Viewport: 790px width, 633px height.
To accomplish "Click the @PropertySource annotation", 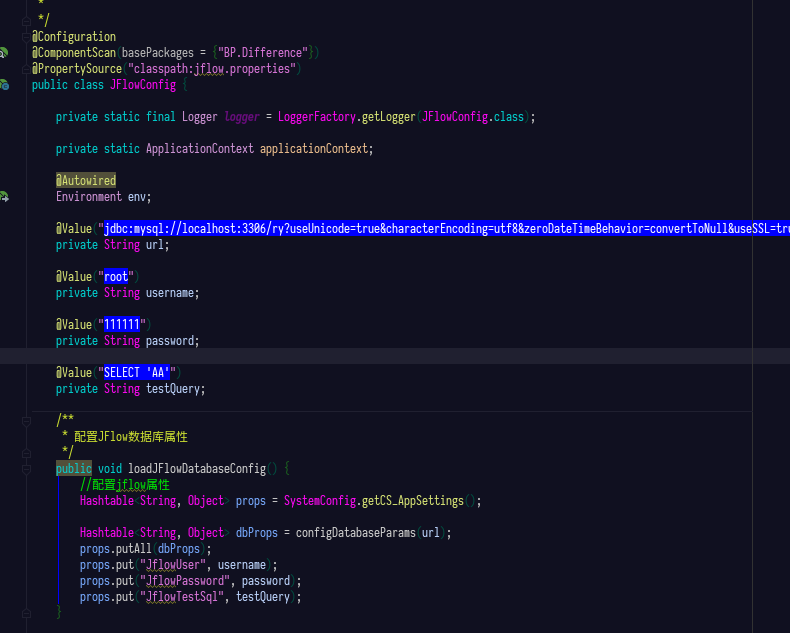I will (x=77, y=69).
